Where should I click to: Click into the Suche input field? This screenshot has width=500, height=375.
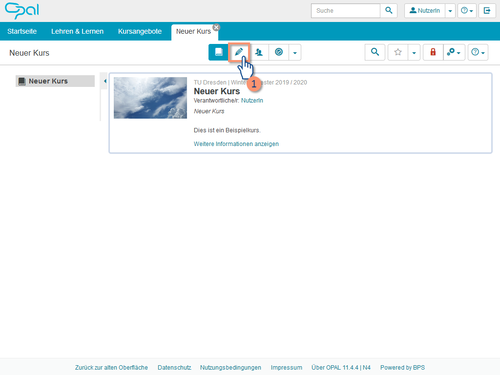point(346,11)
